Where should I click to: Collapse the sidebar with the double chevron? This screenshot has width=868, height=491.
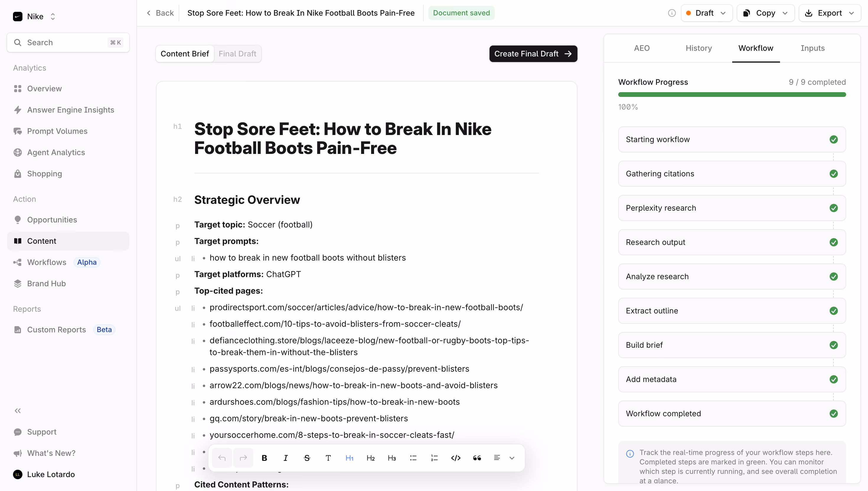click(x=17, y=410)
